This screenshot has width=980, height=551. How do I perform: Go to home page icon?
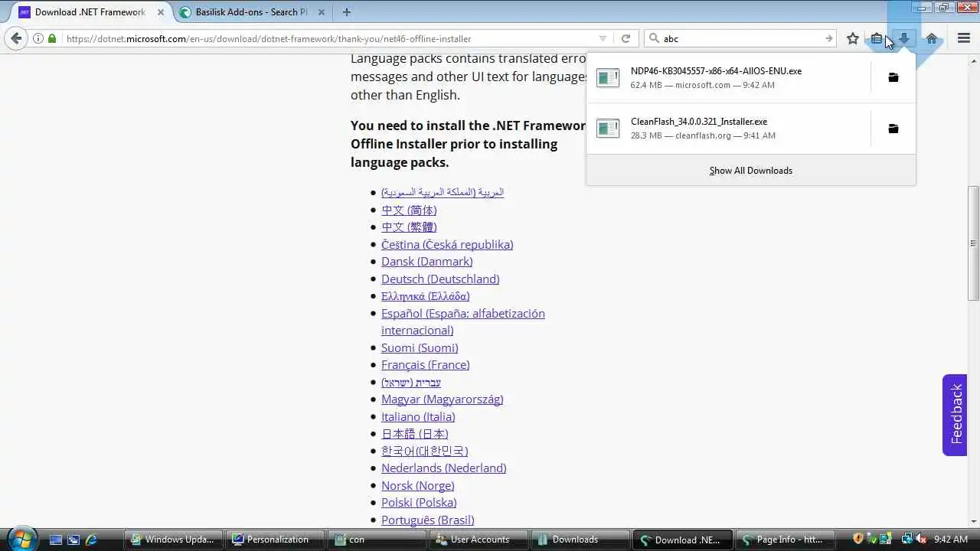(x=932, y=38)
